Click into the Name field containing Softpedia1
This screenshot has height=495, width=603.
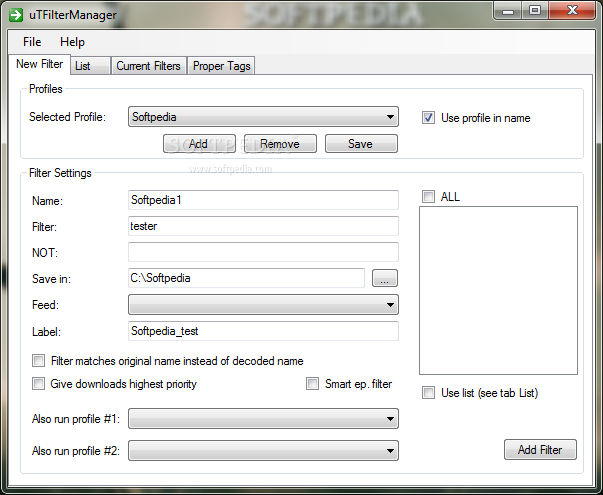tap(263, 200)
